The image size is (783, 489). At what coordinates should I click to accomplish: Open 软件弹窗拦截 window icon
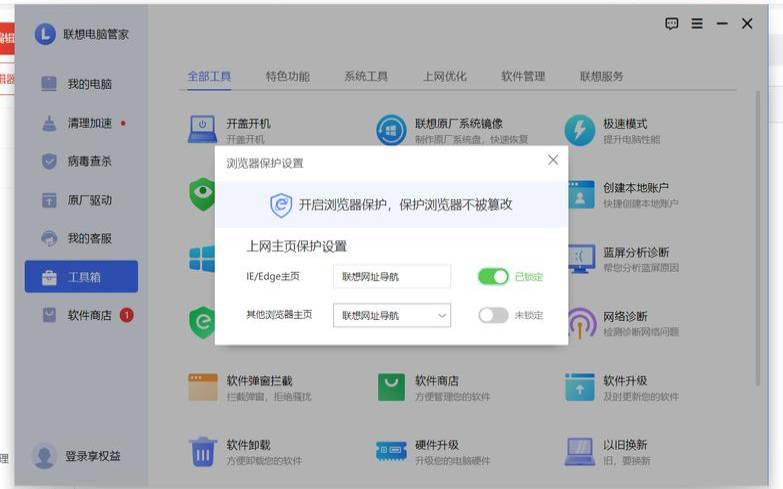click(x=203, y=387)
